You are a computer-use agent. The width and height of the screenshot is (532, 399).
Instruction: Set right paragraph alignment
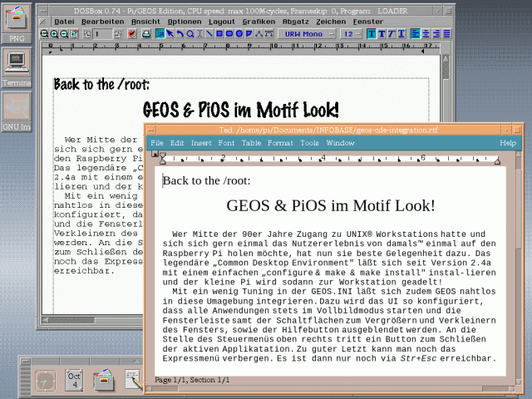click(436, 34)
